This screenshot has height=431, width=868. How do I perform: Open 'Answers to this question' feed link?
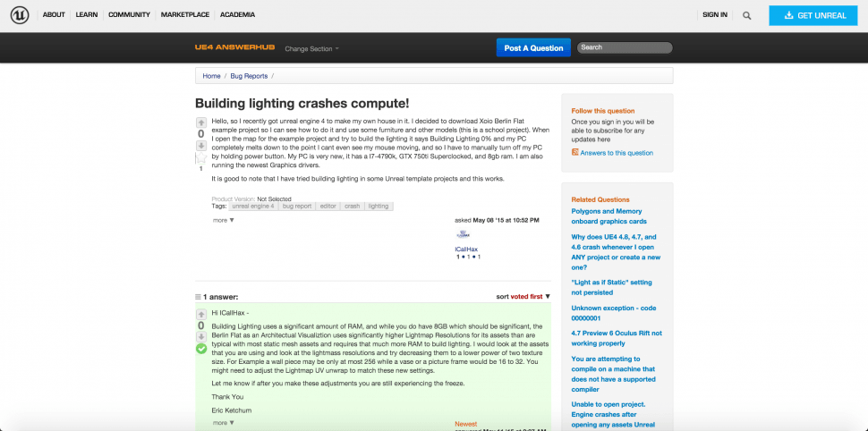617,153
